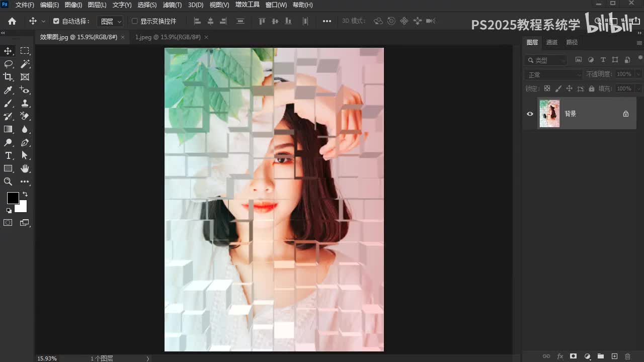Select the Hand tool

coord(25,168)
